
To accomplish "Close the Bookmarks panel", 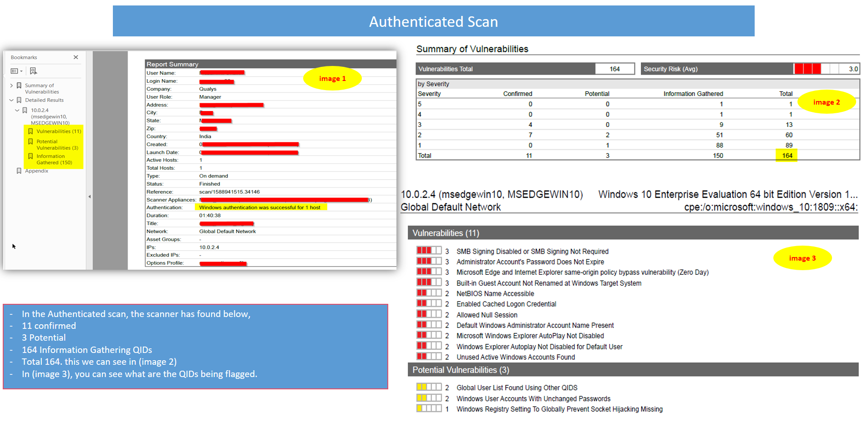I will tap(76, 57).
